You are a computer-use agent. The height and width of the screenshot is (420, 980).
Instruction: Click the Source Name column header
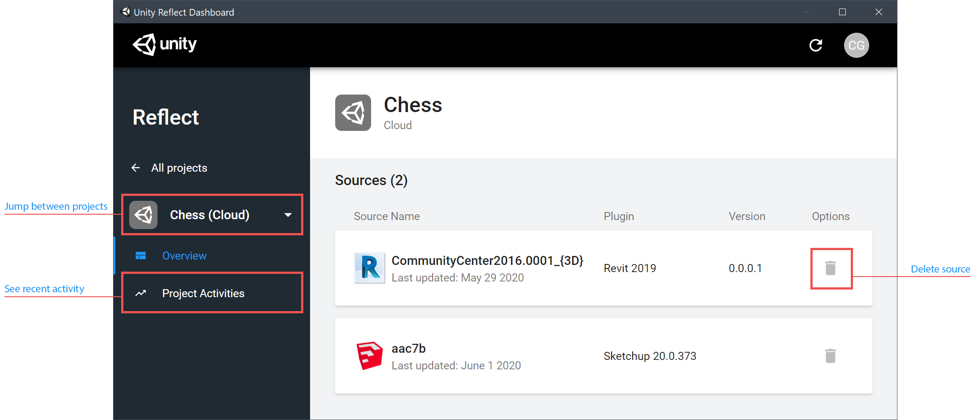tap(387, 216)
